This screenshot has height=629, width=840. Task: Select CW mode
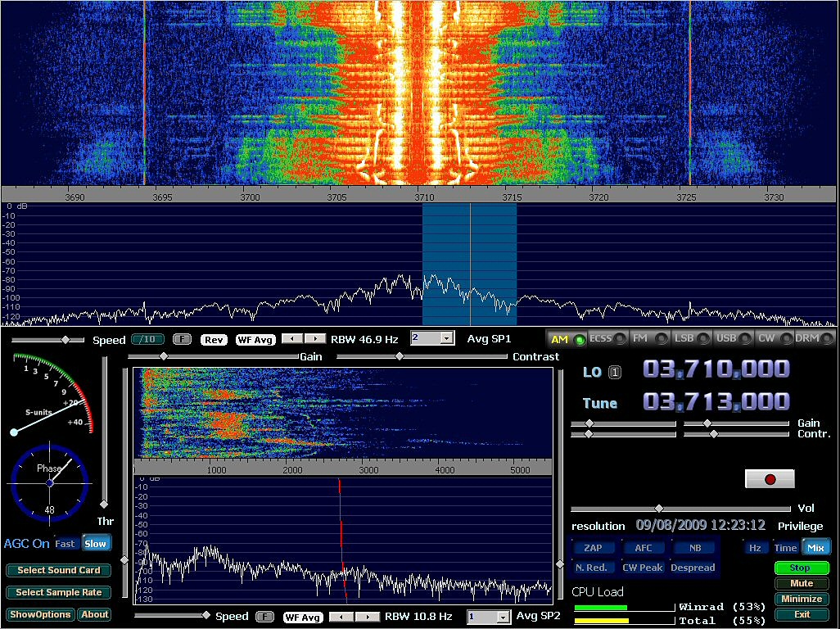pyautogui.click(x=775, y=338)
